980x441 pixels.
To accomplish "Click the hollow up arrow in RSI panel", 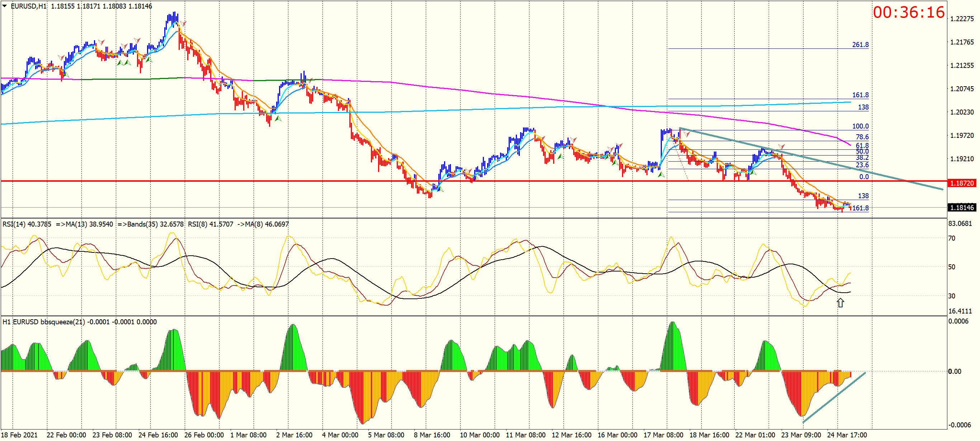I will point(840,303).
